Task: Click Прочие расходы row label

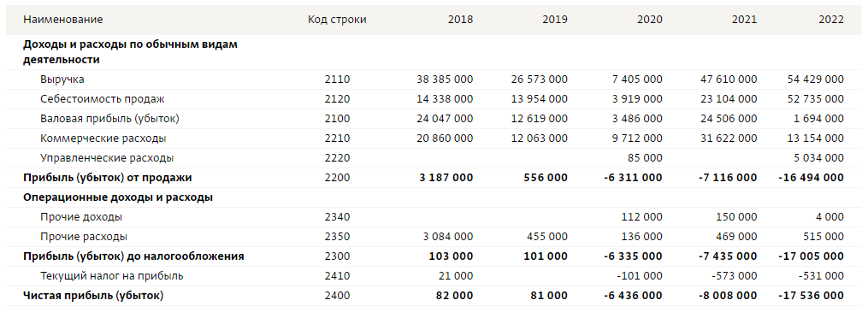Action: (x=84, y=237)
